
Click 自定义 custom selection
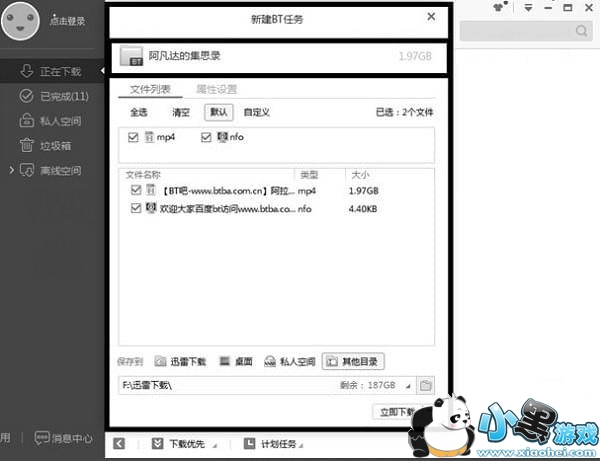[x=257, y=112]
